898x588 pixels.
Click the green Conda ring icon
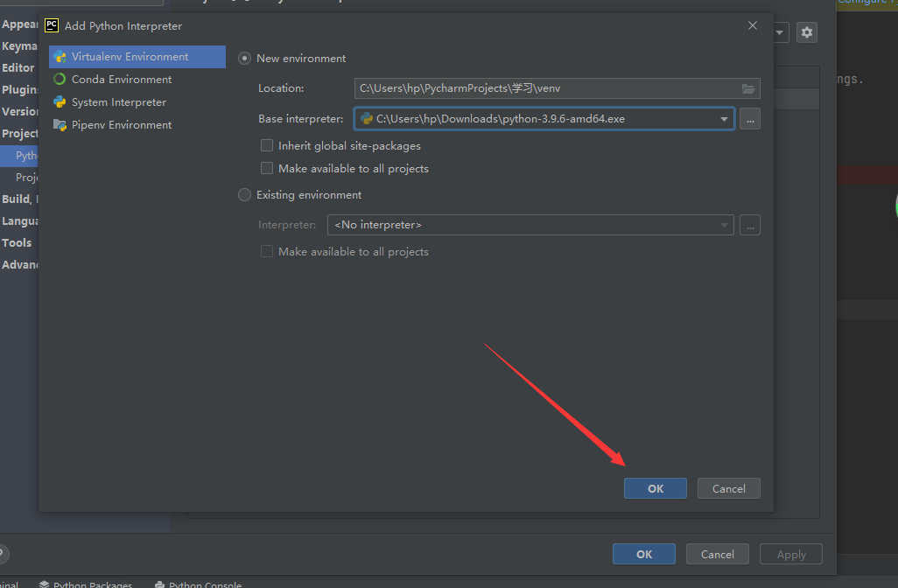60,79
